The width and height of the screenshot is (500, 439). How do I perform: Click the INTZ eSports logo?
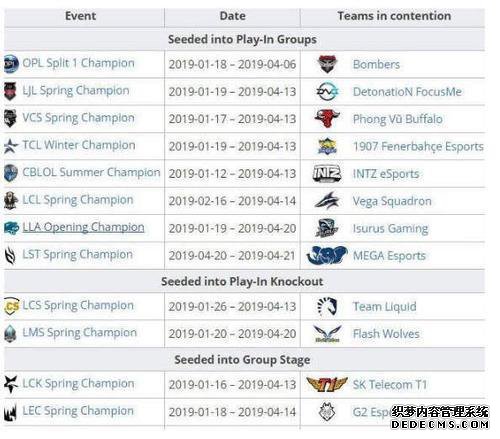(x=327, y=173)
